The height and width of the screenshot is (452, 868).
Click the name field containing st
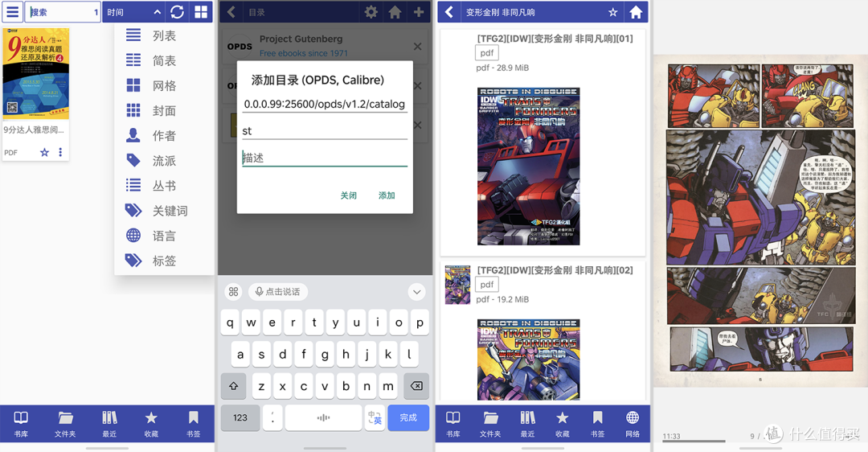pos(325,131)
